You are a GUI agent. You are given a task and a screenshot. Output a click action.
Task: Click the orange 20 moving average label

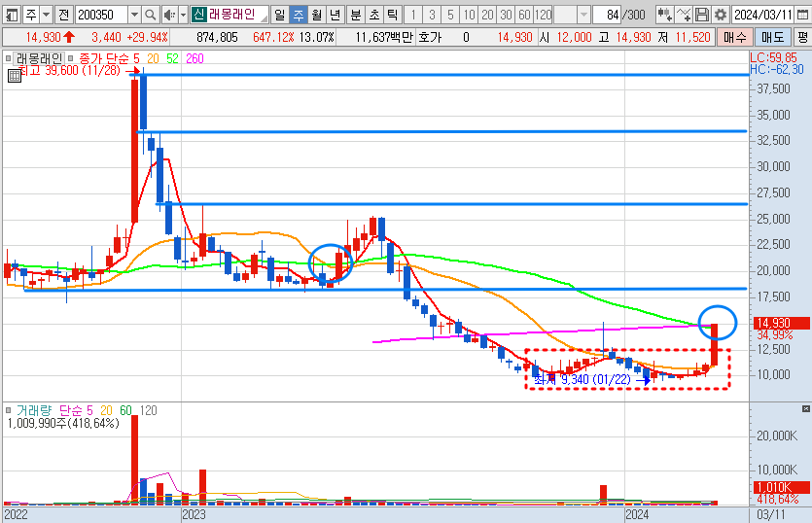click(154, 58)
